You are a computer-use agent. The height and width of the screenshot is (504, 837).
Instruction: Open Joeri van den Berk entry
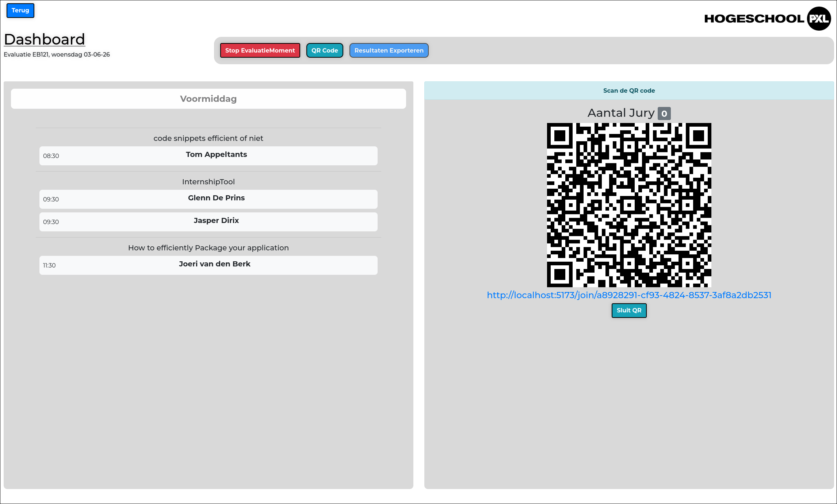208,265
